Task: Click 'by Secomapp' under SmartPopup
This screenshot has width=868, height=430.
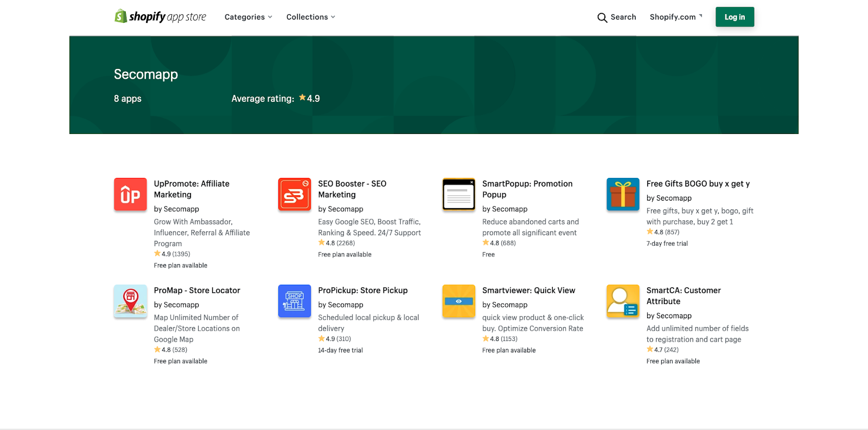Action: coord(505,209)
